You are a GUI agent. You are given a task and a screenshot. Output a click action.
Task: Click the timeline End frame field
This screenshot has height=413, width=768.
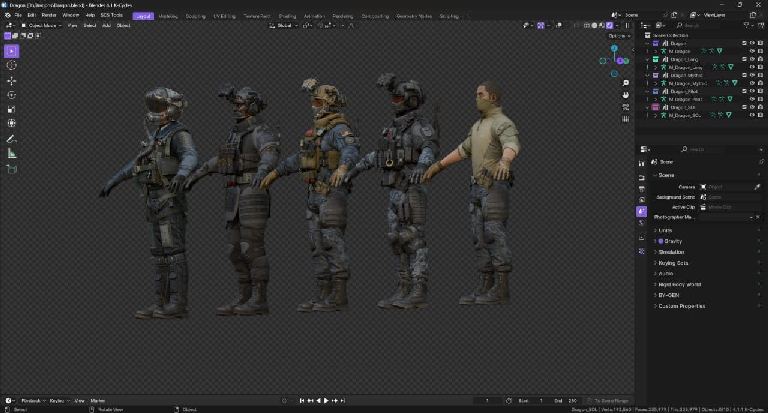tap(567, 401)
